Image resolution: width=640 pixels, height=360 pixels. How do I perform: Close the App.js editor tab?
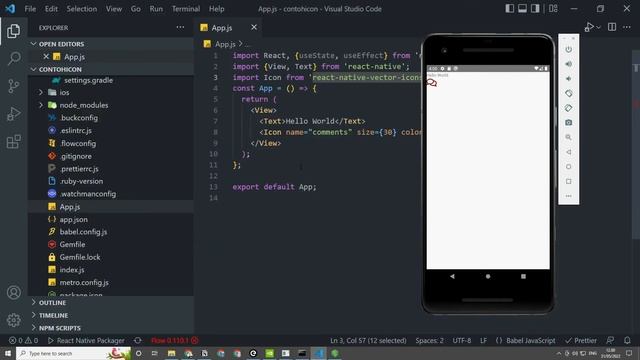coord(254,27)
